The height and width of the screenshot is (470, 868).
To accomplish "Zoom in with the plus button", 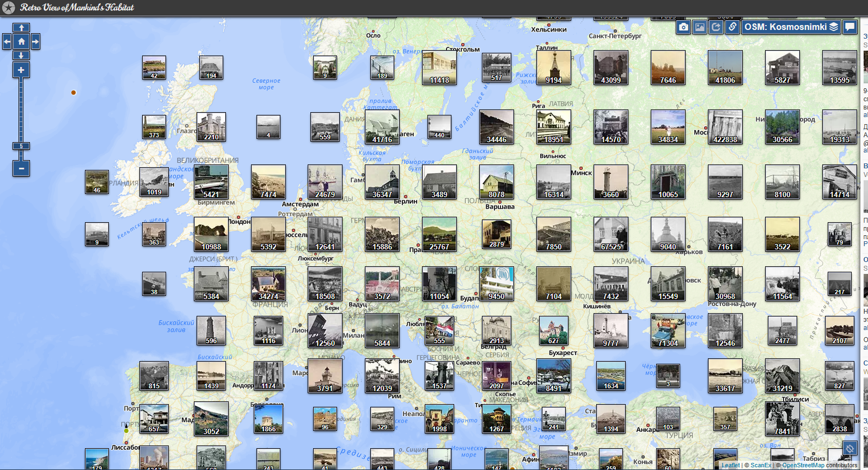I will 21,70.
